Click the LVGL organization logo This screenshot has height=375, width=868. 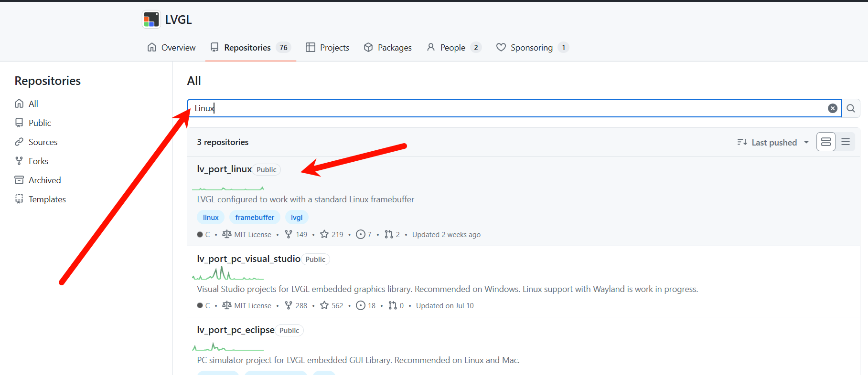(151, 20)
